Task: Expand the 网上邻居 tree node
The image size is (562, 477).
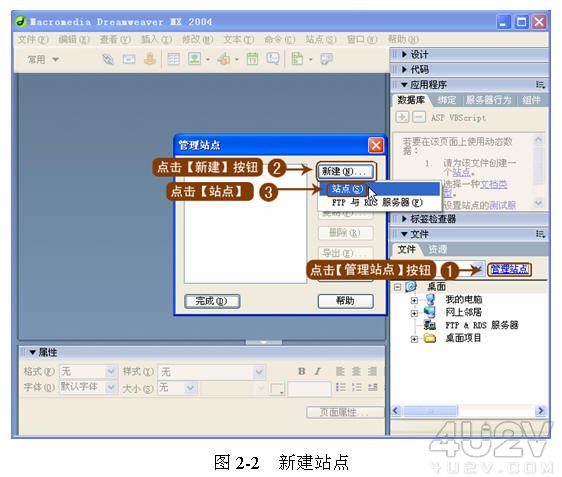Action: (414, 313)
